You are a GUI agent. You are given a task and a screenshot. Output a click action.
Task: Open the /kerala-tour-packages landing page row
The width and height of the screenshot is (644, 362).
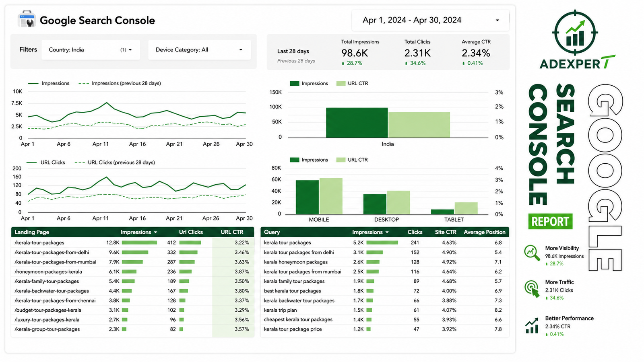point(132,243)
